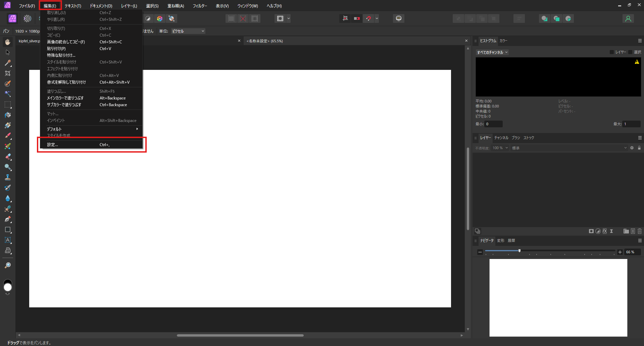Choose 設定... from the edit menu
This screenshot has width=644, height=346.
[91, 145]
